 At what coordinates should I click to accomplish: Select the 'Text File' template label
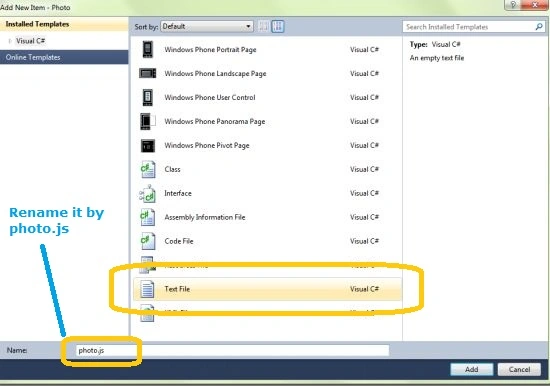tap(177, 289)
